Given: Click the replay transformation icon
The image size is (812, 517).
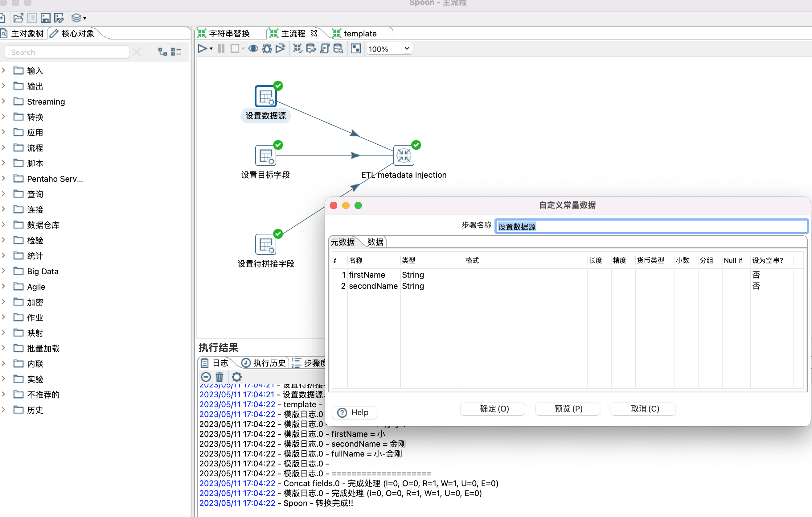Looking at the screenshot, I should point(280,49).
